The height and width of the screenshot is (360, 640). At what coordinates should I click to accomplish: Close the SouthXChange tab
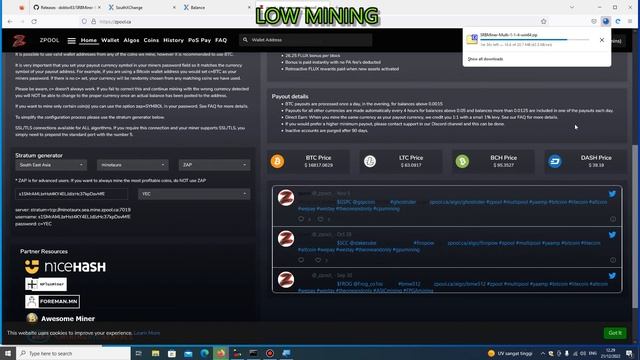tap(174, 7)
